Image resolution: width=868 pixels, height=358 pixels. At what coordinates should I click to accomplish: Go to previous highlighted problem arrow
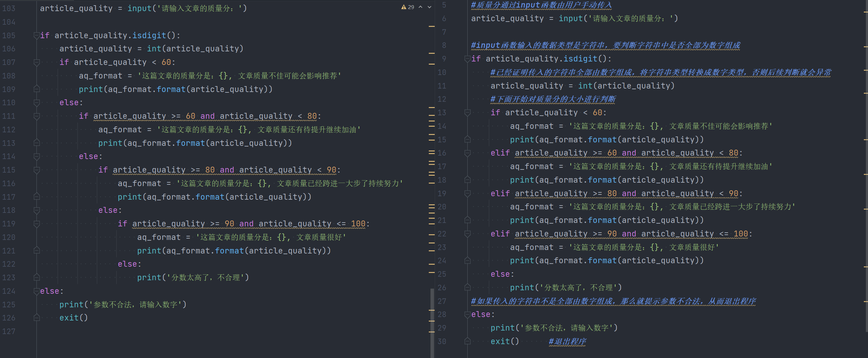420,7
